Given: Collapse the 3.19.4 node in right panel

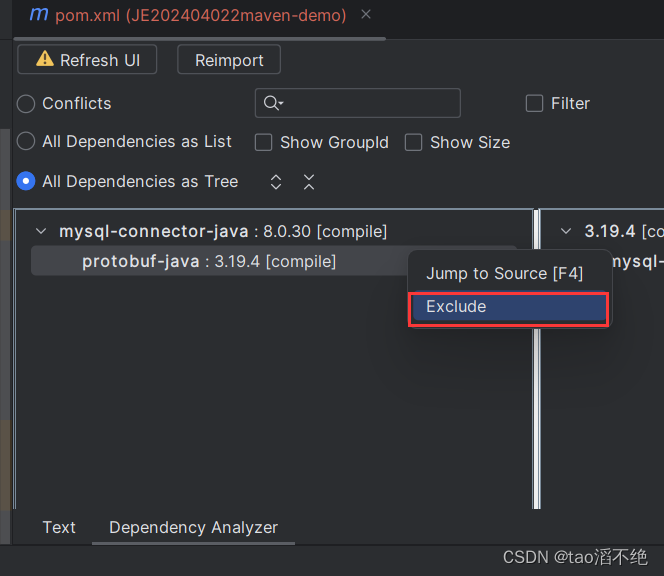Looking at the screenshot, I should (x=566, y=231).
